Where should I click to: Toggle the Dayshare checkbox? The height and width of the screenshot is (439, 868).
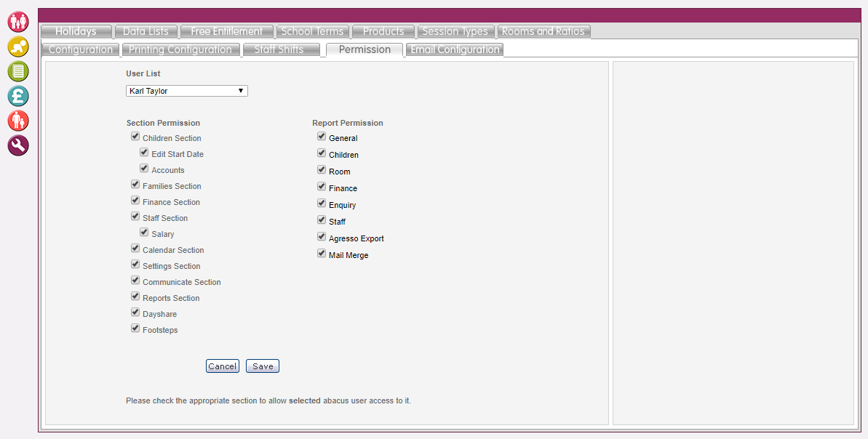click(x=135, y=313)
